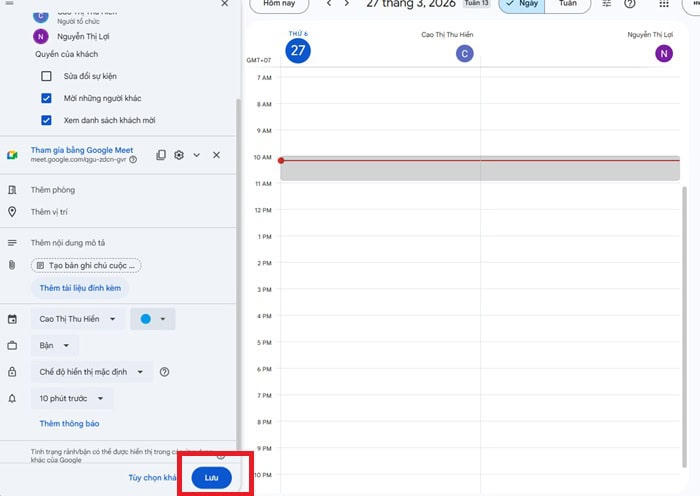The image size is (700, 496).
Task: Open the Google apps grid icon
Action: (x=664, y=4)
